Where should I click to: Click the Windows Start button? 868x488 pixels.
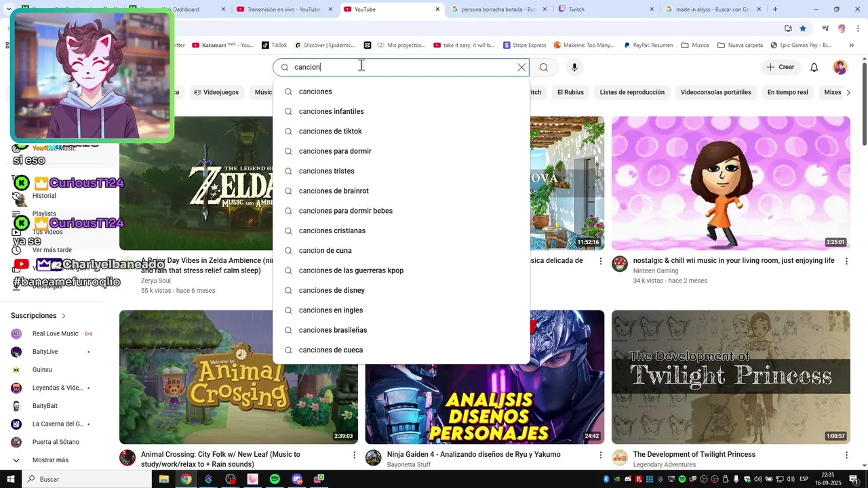click(x=11, y=479)
